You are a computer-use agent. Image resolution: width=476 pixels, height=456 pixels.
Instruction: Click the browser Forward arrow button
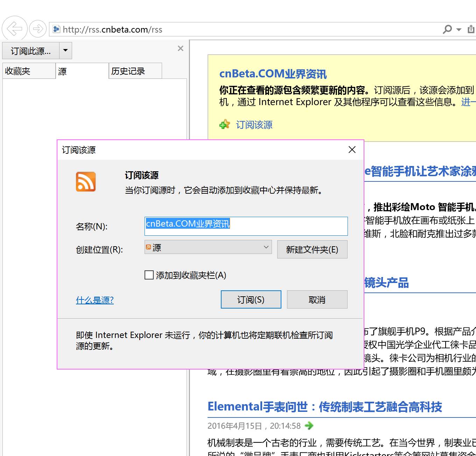[37, 29]
